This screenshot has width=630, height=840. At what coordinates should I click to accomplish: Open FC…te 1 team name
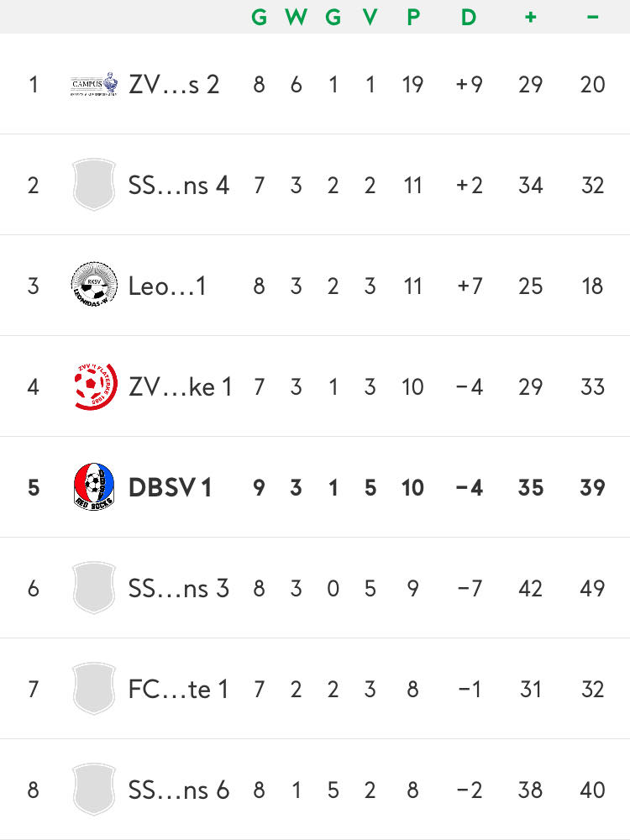[x=178, y=690]
